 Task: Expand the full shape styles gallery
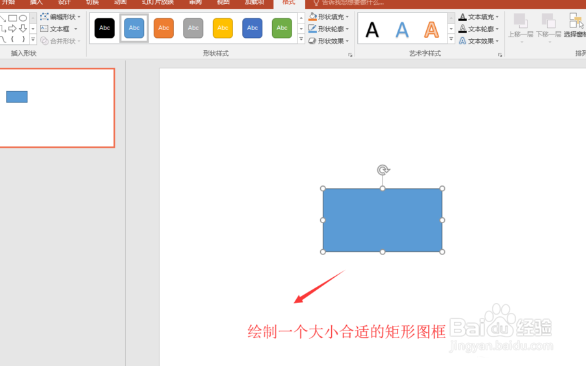pyautogui.click(x=301, y=39)
